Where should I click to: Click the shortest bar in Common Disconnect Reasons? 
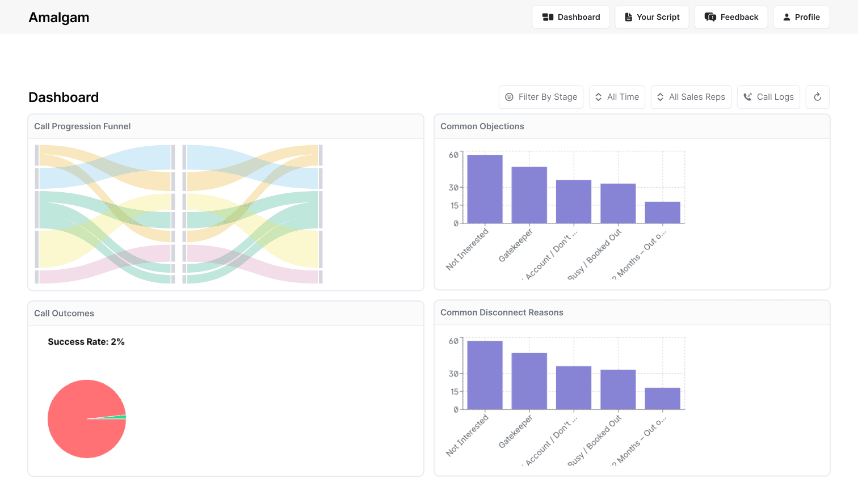[662, 399]
